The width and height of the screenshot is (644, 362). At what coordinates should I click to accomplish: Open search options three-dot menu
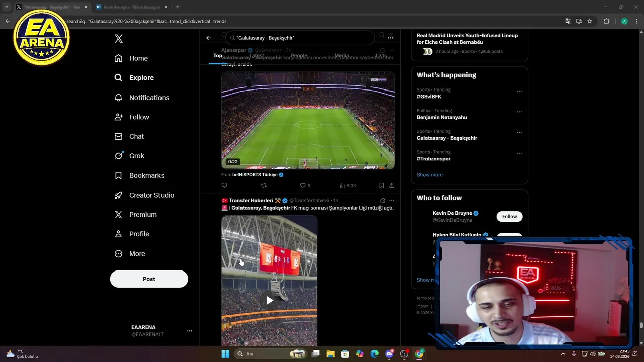point(391,37)
